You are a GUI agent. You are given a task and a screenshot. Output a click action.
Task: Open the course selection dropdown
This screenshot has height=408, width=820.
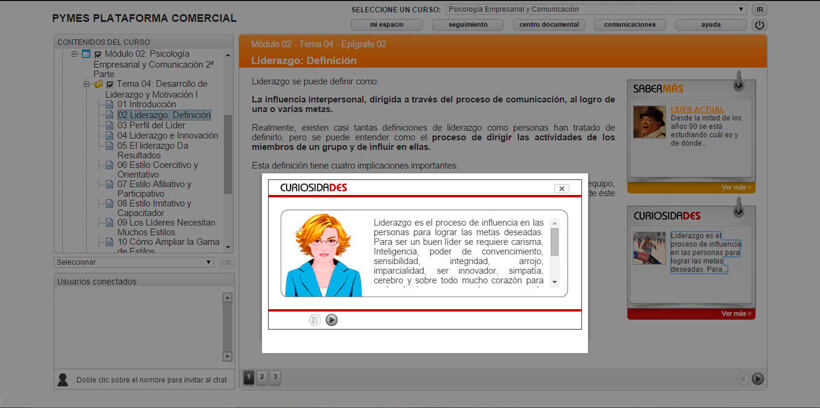(x=596, y=9)
